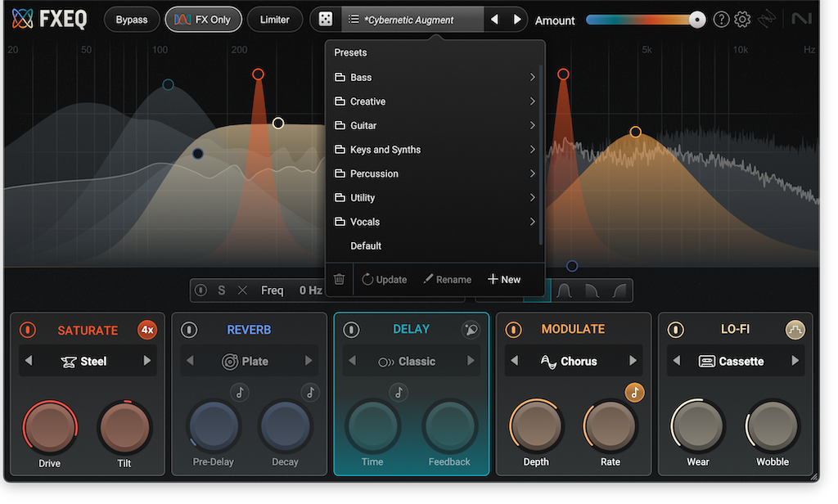Click the preset menu scrollbar

tap(541, 155)
